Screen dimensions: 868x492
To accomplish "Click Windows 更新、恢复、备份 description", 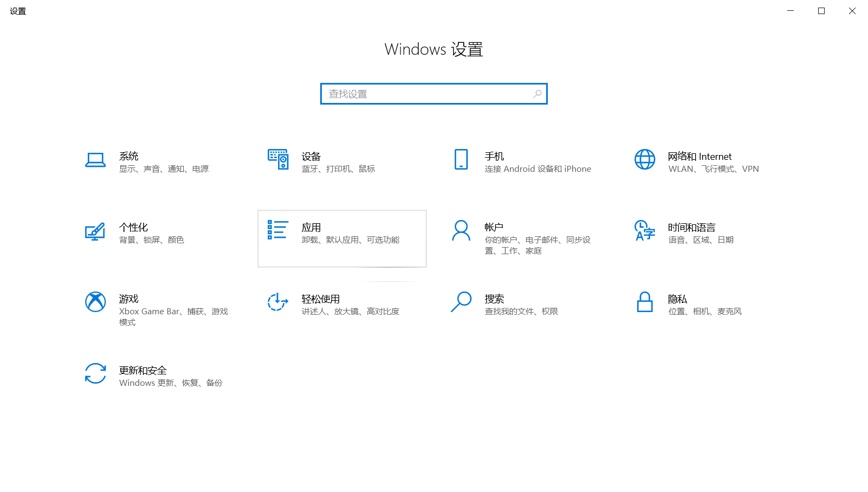I will tap(171, 383).
